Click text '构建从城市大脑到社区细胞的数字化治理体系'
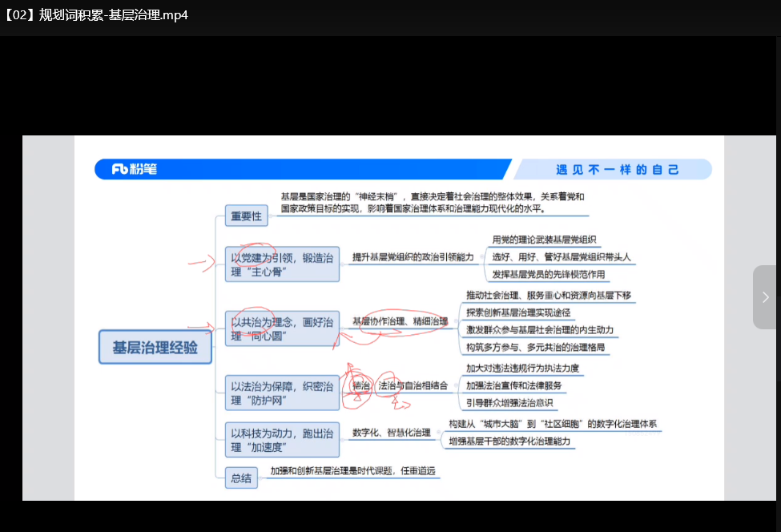Image resolution: width=781 pixels, height=532 pixels. [x=553, y=424]
